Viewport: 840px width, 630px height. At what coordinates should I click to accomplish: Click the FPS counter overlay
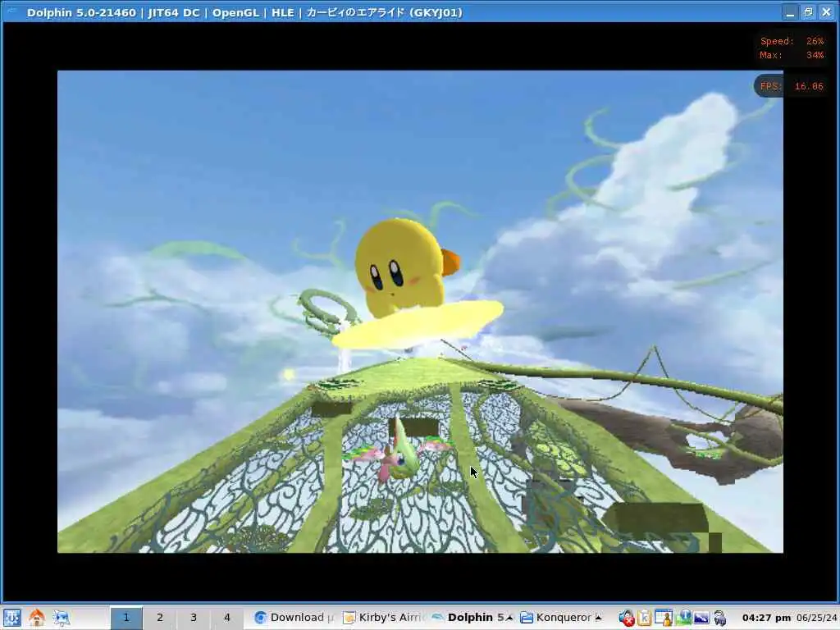coord(792,86)
